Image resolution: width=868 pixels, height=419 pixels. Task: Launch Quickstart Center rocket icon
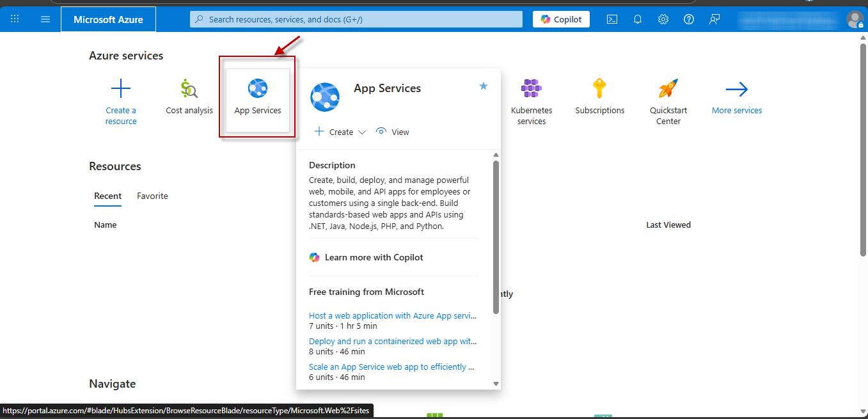668,89
